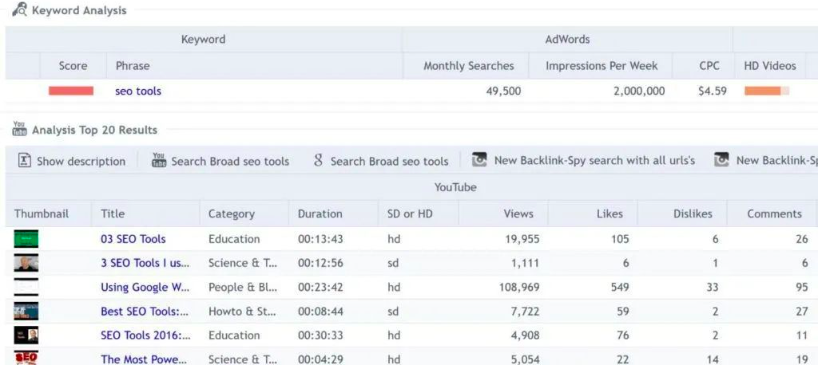
Task: Click Google icon of Search Broad seo tools
Action: click(x=318, y=160)
